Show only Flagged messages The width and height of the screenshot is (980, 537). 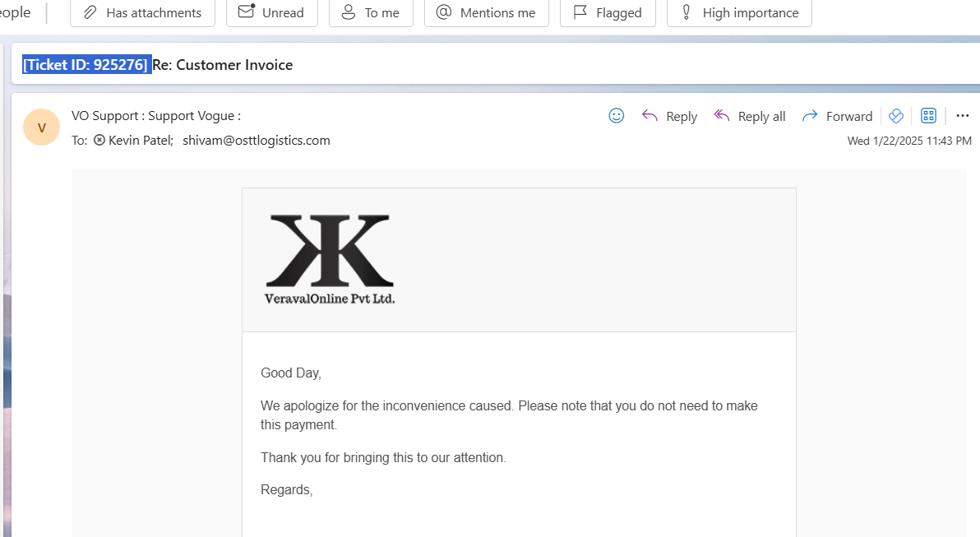point(608,12)
